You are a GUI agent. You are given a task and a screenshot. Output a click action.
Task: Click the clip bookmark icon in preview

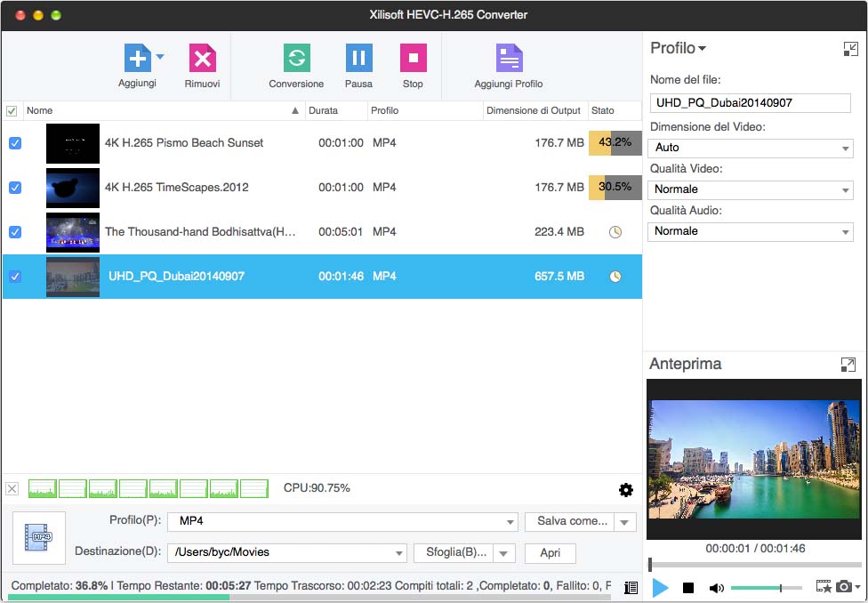[824, 586]
